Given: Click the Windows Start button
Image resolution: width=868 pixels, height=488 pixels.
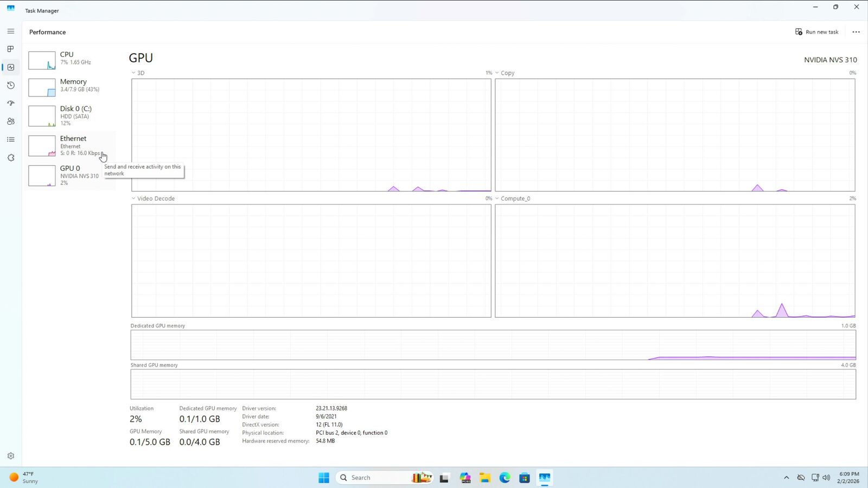Looking at the screenshot, I should (324, 478).
